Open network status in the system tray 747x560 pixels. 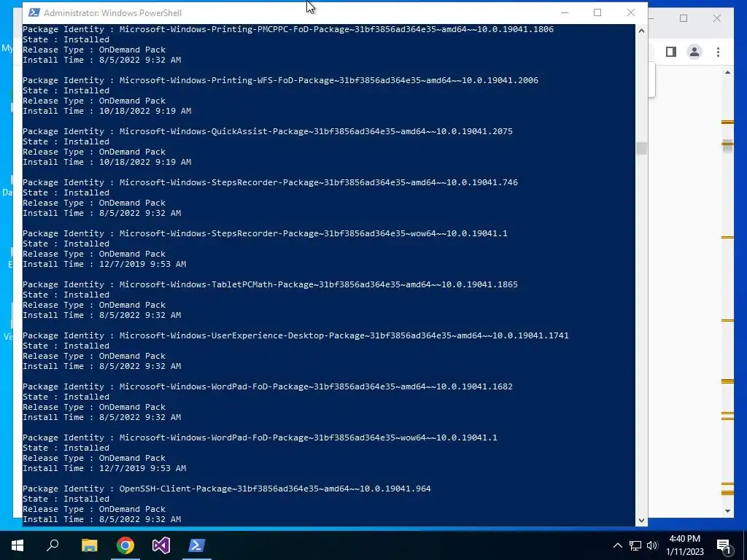coord(635,545)
